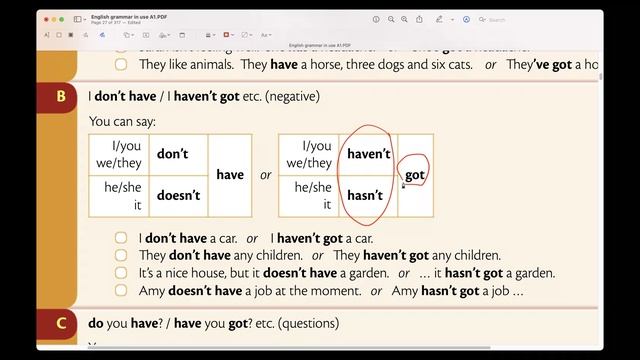Open the Shapes dropdown
640x360 pixels.
click(x=128, y=35)
